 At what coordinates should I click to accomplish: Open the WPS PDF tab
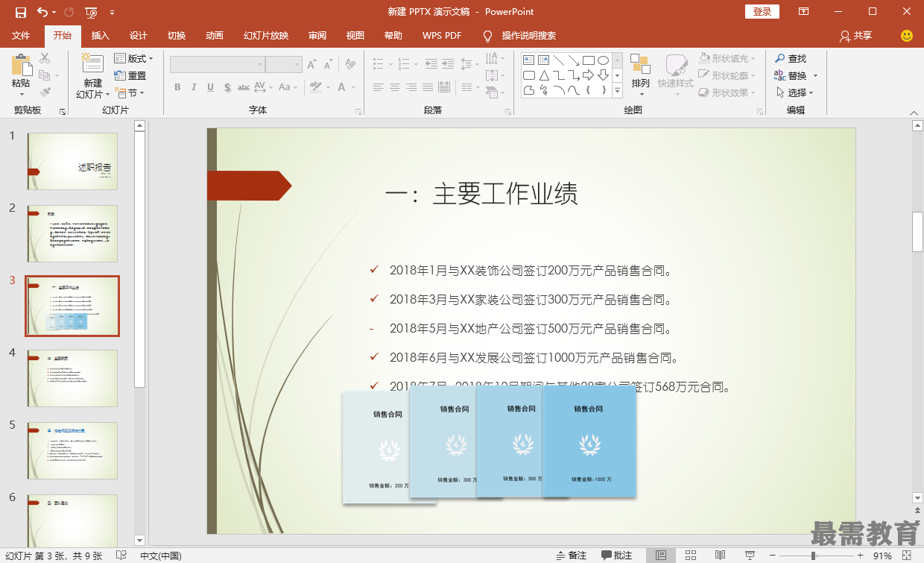tap(442, 36)
